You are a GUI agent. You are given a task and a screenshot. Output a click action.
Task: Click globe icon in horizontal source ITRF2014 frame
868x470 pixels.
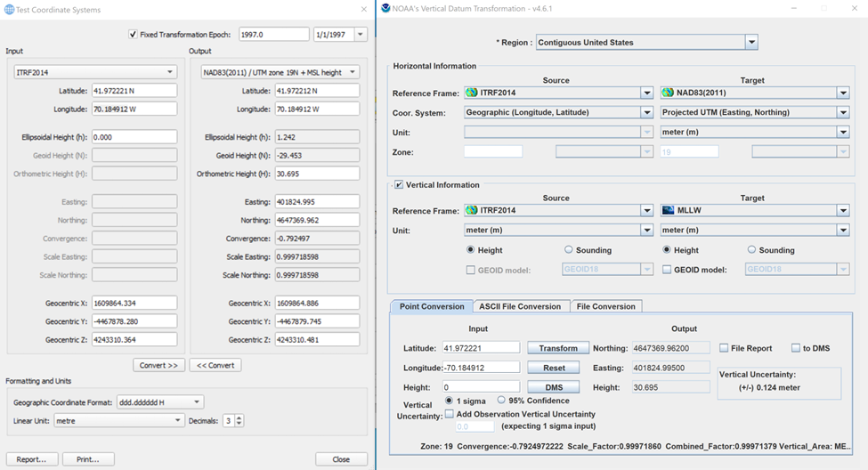tap(472, 93)
